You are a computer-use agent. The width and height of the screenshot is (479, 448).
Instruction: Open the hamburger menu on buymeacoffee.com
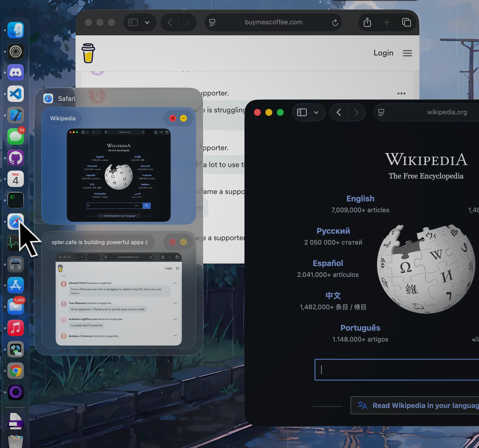(x=407, y=53)
